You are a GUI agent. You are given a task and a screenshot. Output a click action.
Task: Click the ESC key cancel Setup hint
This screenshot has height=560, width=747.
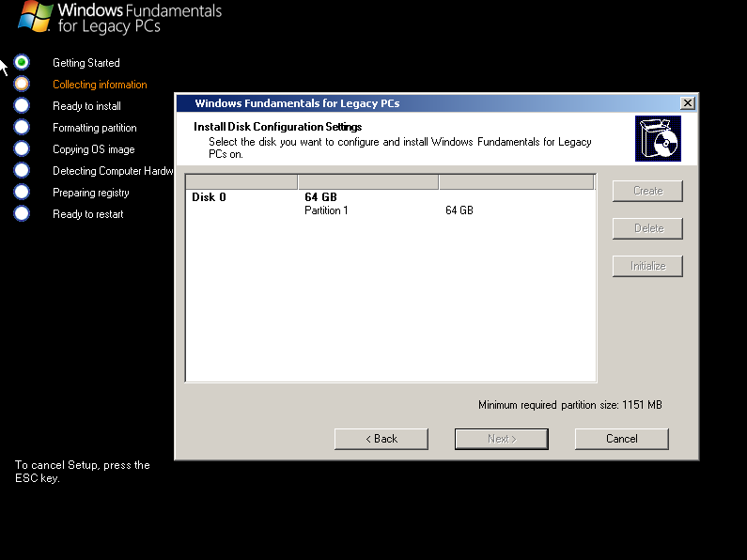pos(83,472)
